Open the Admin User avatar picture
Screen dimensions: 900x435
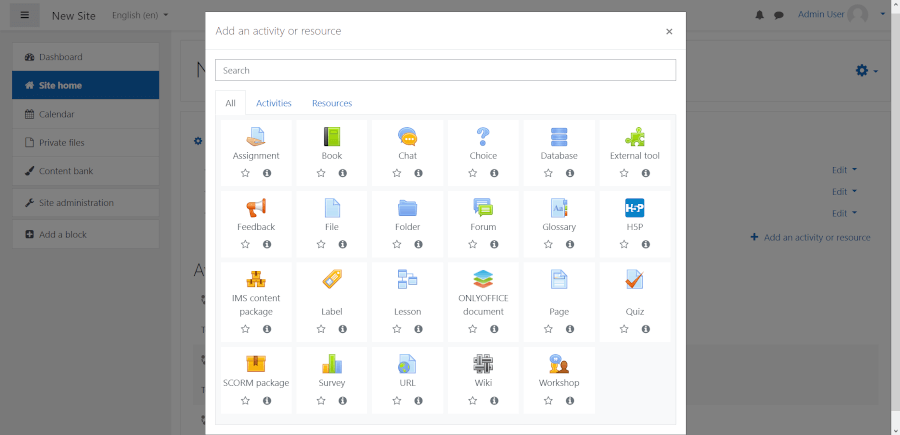[x=858, y=15]
